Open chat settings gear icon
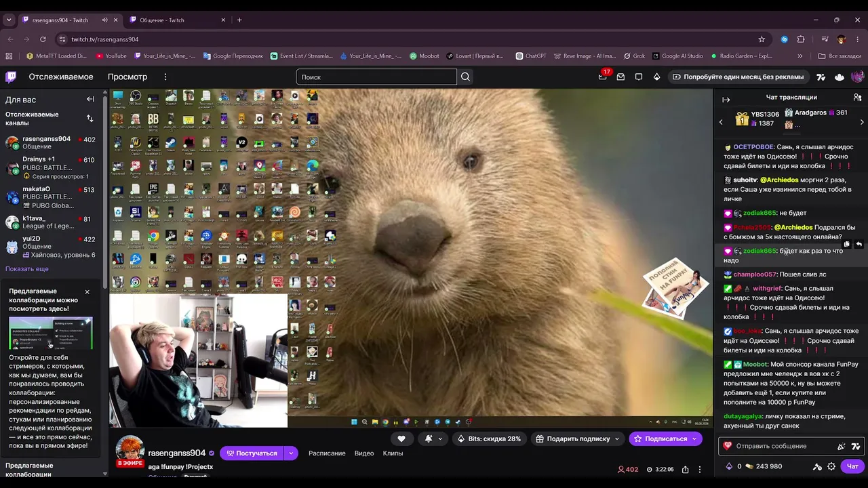Viewport: 868px width, 488px height. [831, 466]
